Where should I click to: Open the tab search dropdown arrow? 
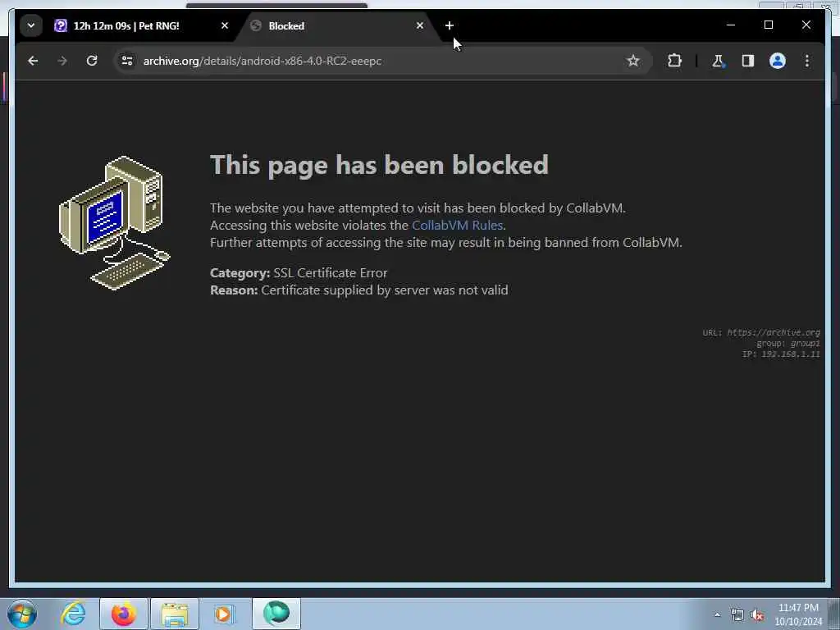click(31, 25)
